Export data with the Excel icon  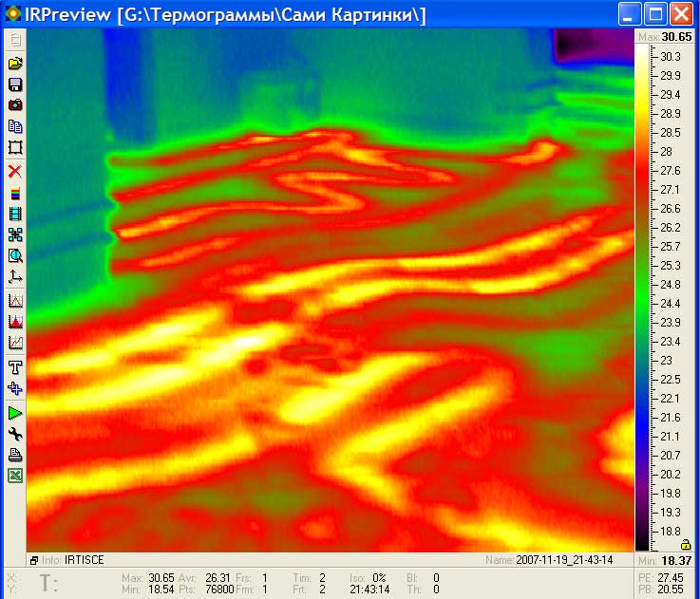15,477
